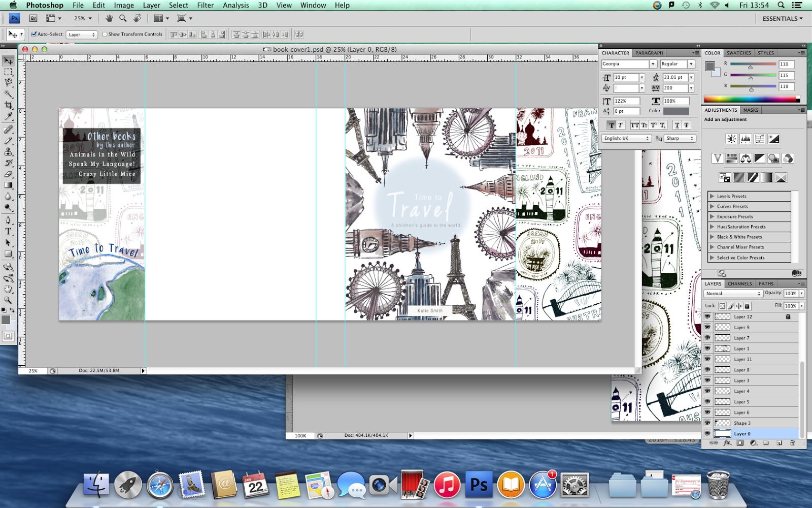Viewport: 812px width, 508px height.
Task: Select the Zoom tool
Action: (x=8, y=299)
